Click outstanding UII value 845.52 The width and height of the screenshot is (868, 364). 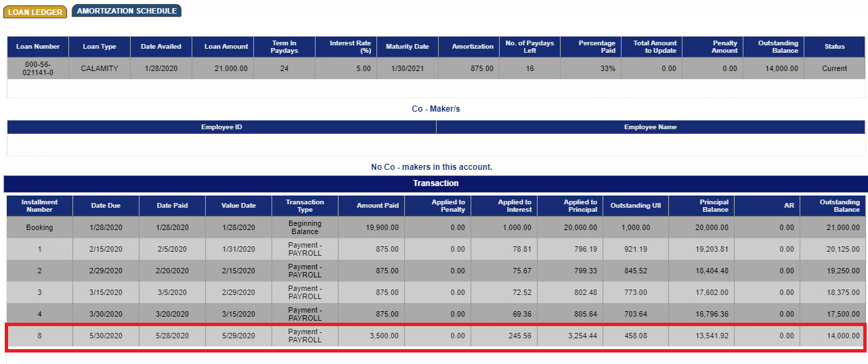(636, 271)
